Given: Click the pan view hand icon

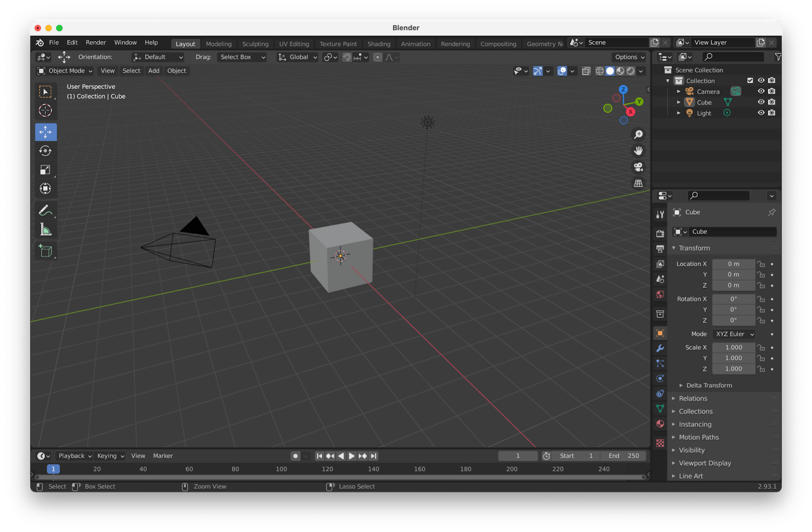Looking at the screenshot, I should (638, 151).
